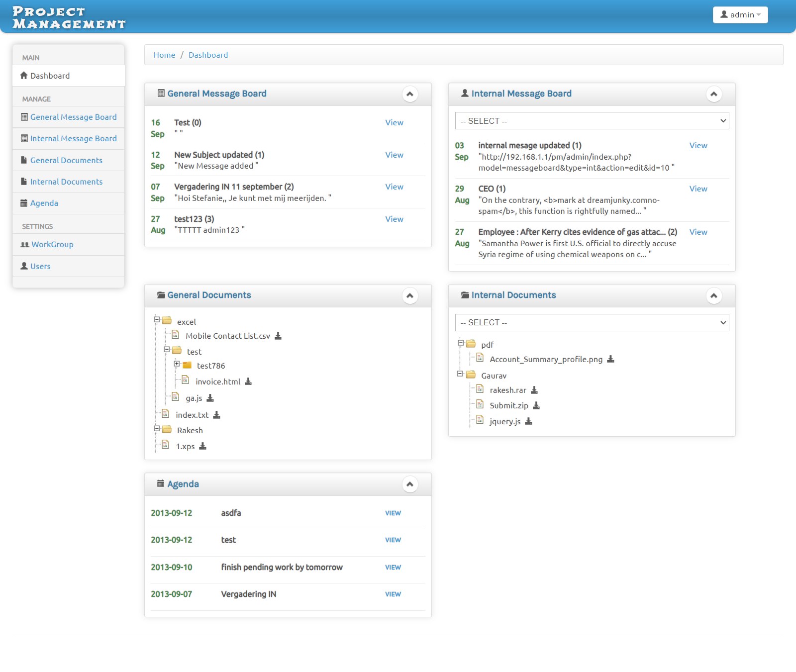
Task: Select Users in the sidebar
Action: pos(69,266)
